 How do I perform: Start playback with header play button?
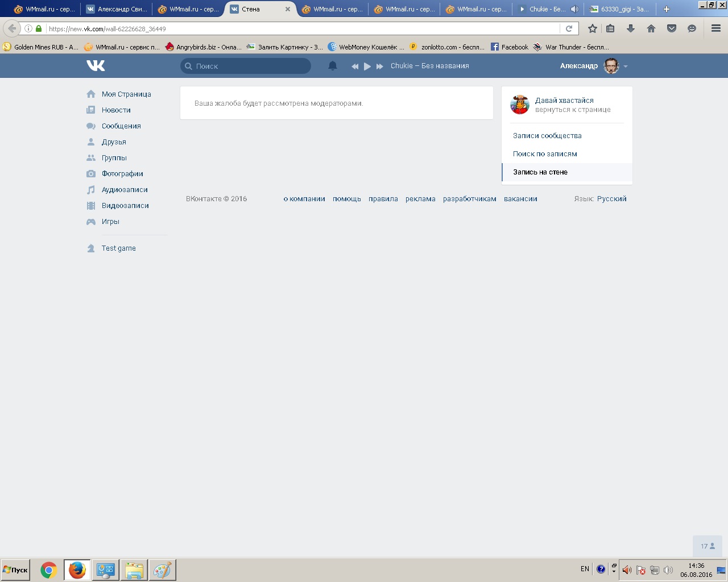pos(367,66)
